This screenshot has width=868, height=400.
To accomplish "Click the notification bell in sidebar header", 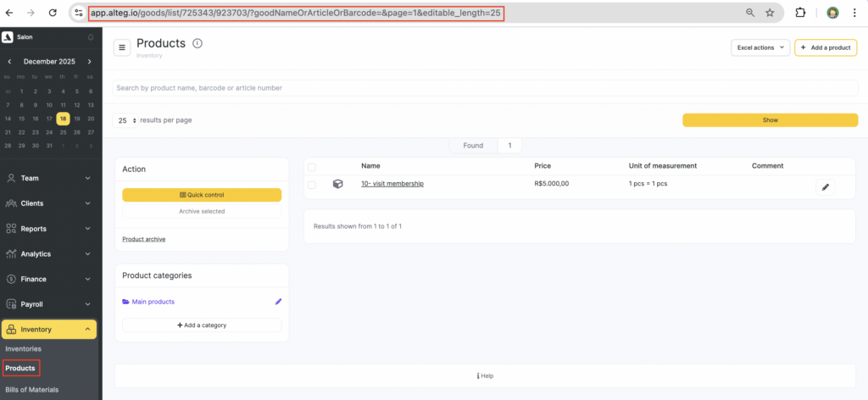I will click(x=91, y=37).
